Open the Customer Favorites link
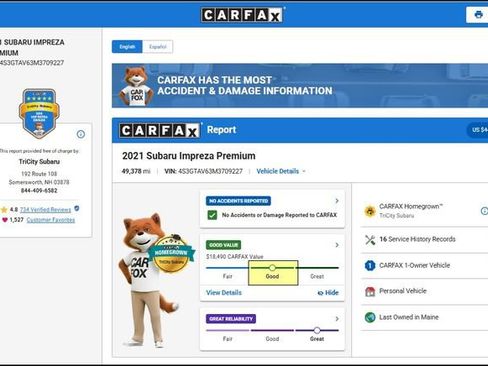Screen dimensions: 488x366 (51, 220)
